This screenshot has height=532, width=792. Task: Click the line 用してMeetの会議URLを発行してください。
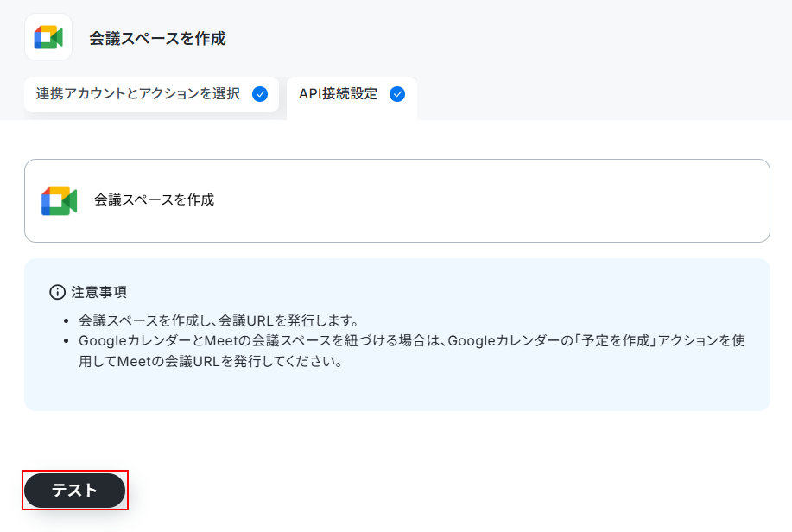[211, 361]
